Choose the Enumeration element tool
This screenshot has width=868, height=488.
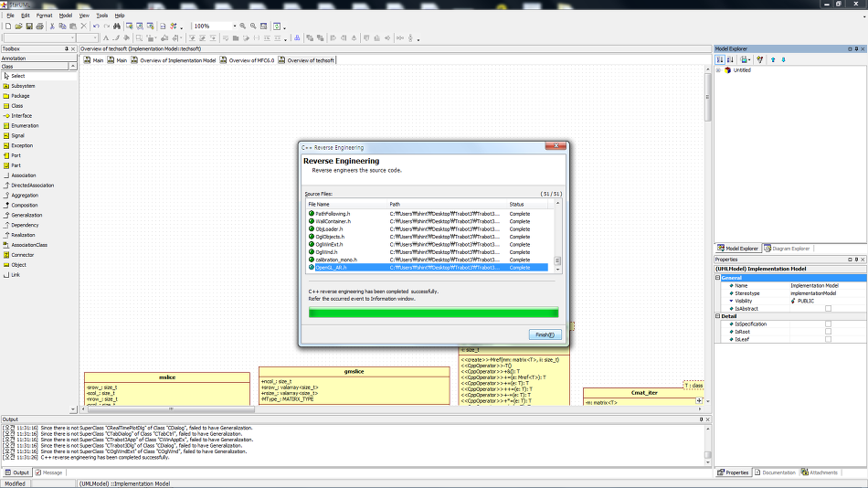click(x=24, y=126)
